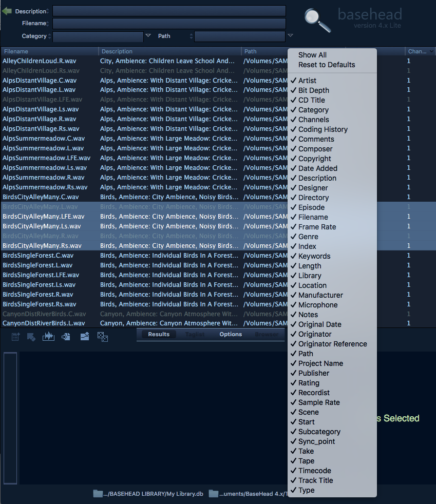Open the column chooser arrow in header
Screen dimensions: 436x504
click(x=431, y=51)
